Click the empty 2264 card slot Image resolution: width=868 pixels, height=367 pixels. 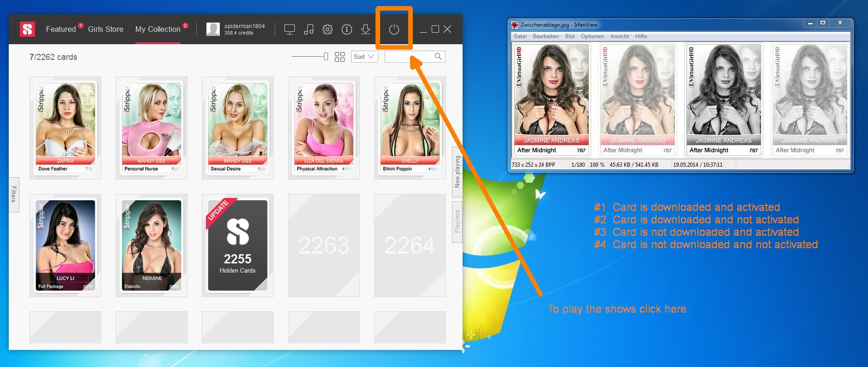(410, 245)
